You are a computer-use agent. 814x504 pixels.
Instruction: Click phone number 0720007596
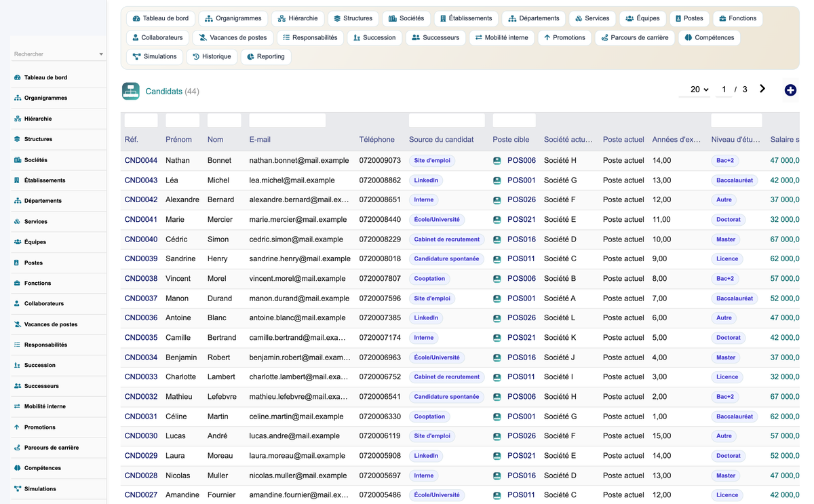380,298
